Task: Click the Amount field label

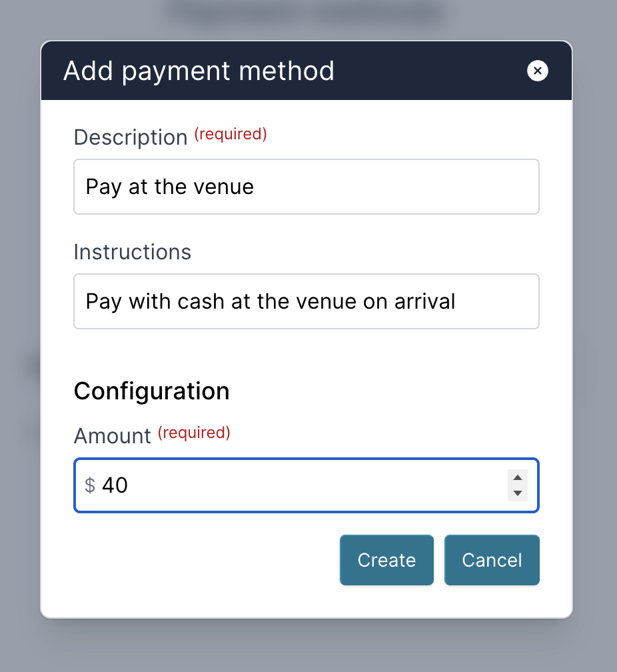Action: (113, 436)
